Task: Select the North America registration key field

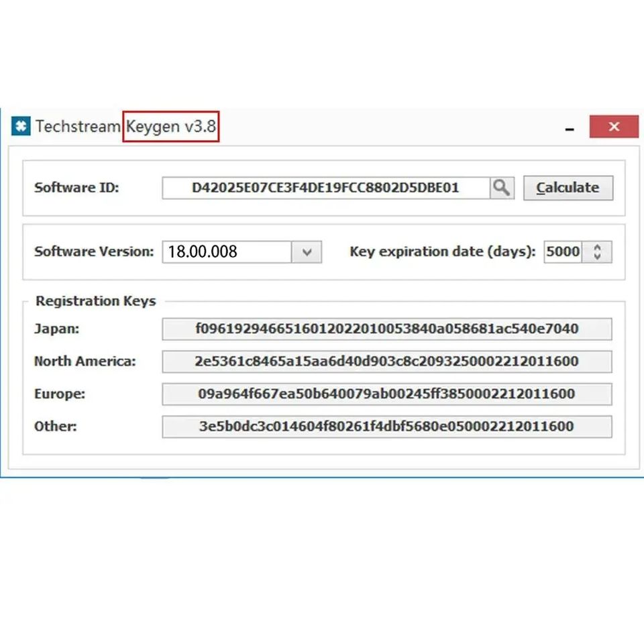Action: (x=387, y=362)
